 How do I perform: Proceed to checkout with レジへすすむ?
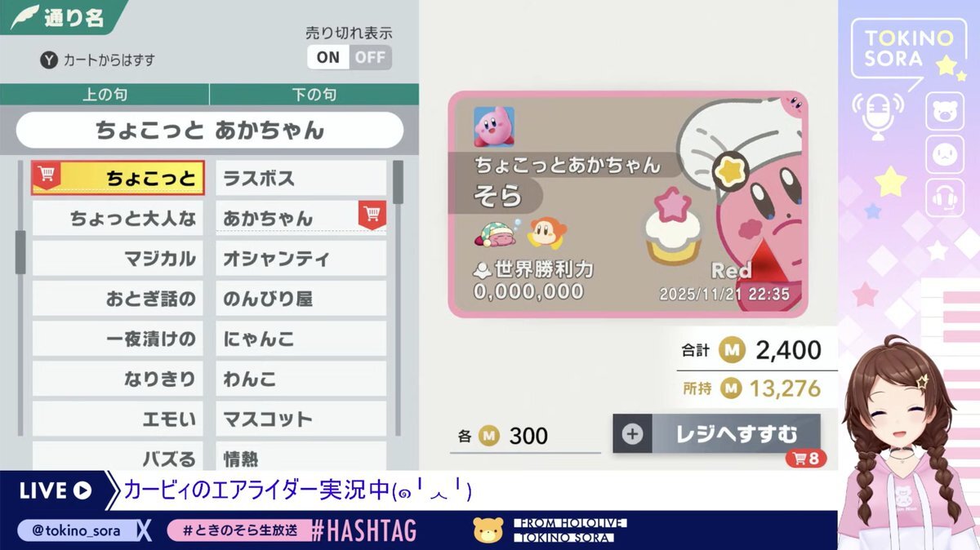point(716,434)
